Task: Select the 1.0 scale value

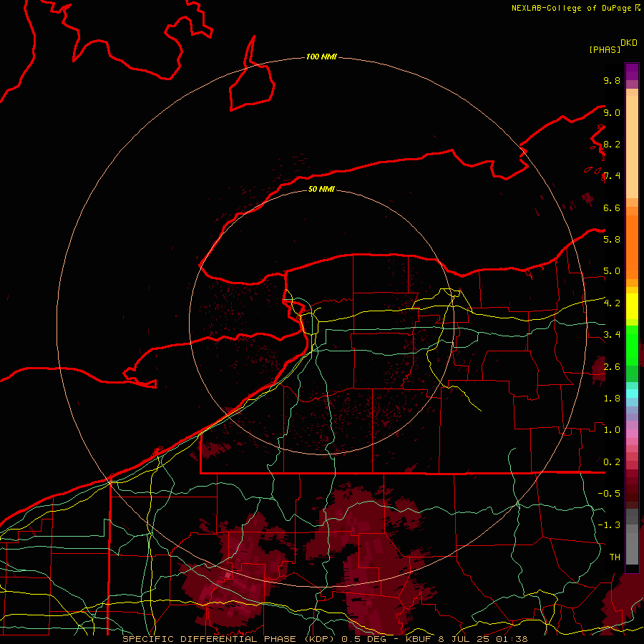Action: click(612, 430)
